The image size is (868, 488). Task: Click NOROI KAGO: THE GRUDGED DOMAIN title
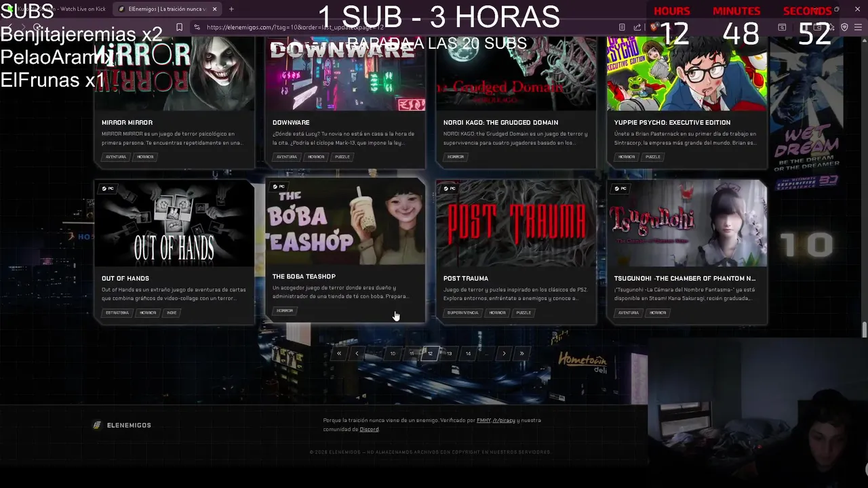500,123
